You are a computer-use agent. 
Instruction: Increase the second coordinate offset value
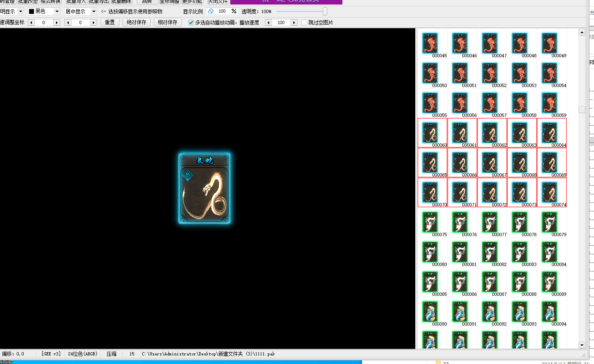[94, 22]
